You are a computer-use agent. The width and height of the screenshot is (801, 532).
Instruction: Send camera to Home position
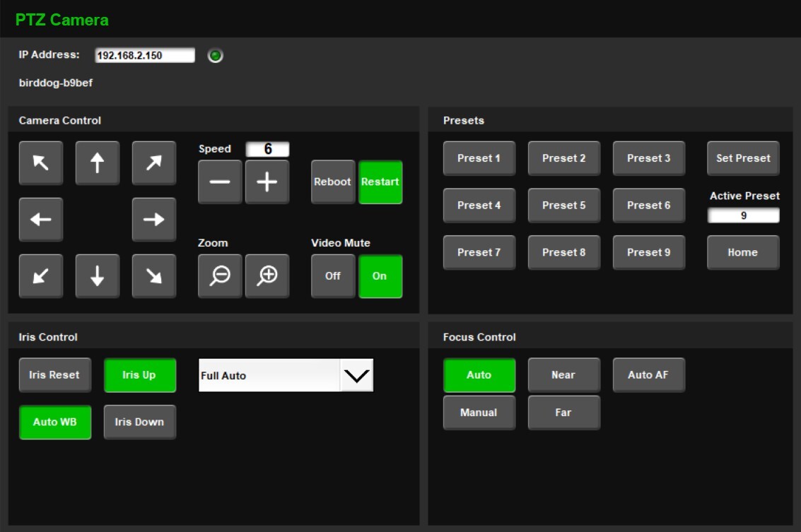[743, 252]
